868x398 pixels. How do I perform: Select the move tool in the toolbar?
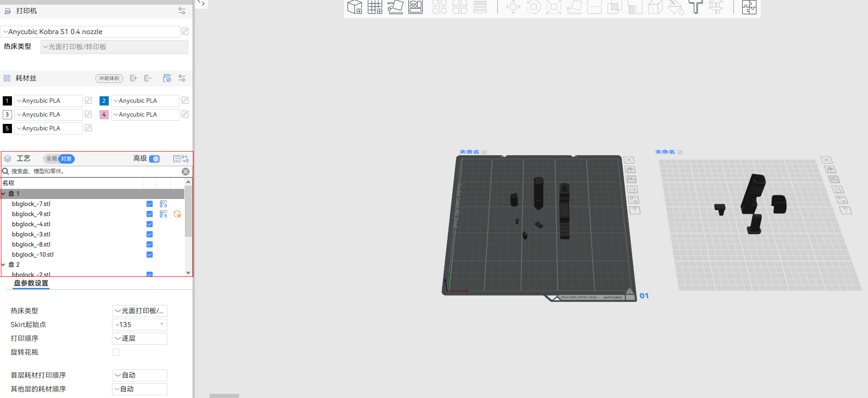(x=513, y=7)
